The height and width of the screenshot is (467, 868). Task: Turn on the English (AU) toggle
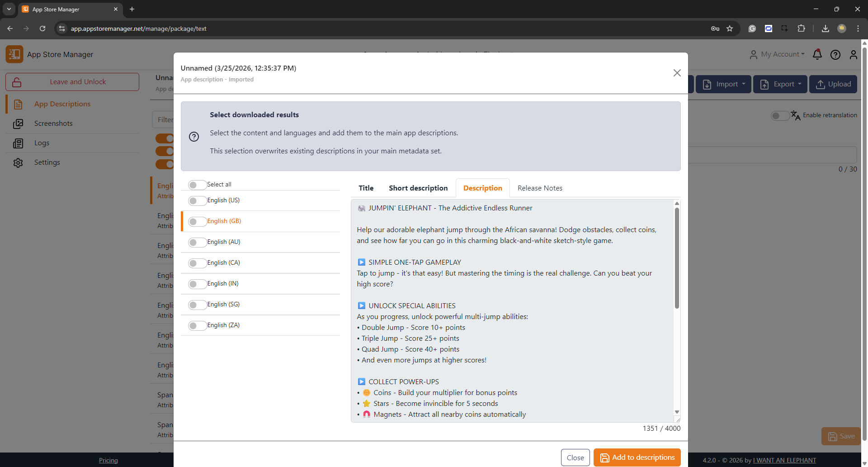click(197, 242)
